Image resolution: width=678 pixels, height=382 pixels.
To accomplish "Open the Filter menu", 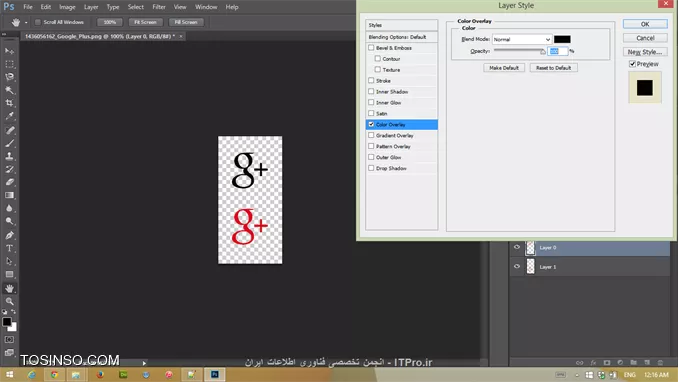I will (x=159, y=7).
